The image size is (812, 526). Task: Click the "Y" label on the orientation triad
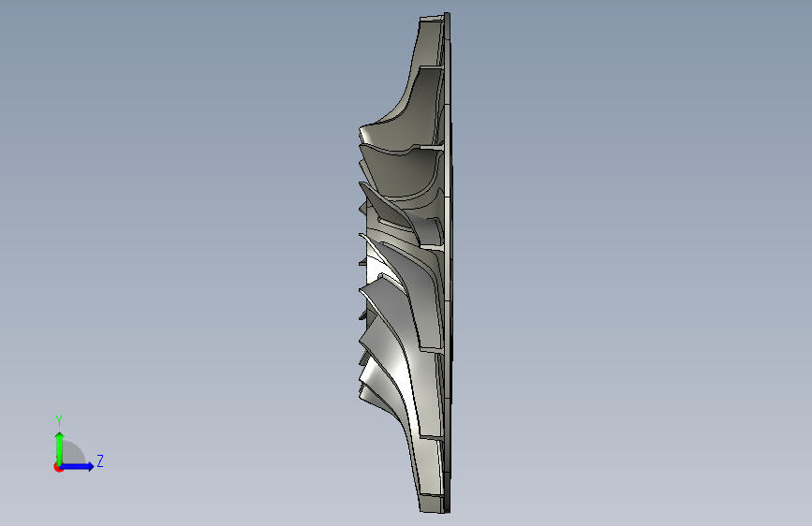coord(59,421)
